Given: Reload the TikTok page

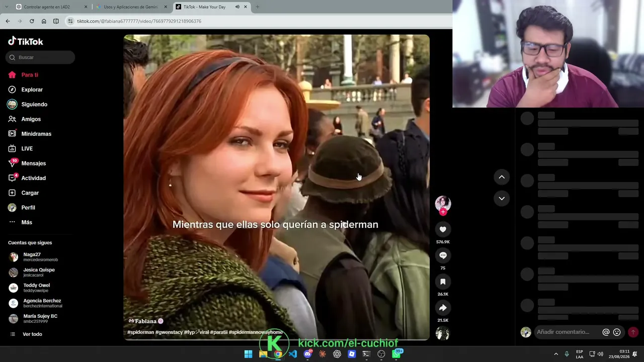Looking at the screenshot, I should [x=32, y=21].
